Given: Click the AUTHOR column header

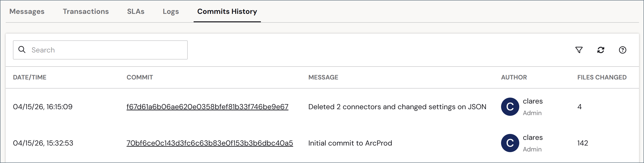Looking at the screenshot, I should point(514,77).
